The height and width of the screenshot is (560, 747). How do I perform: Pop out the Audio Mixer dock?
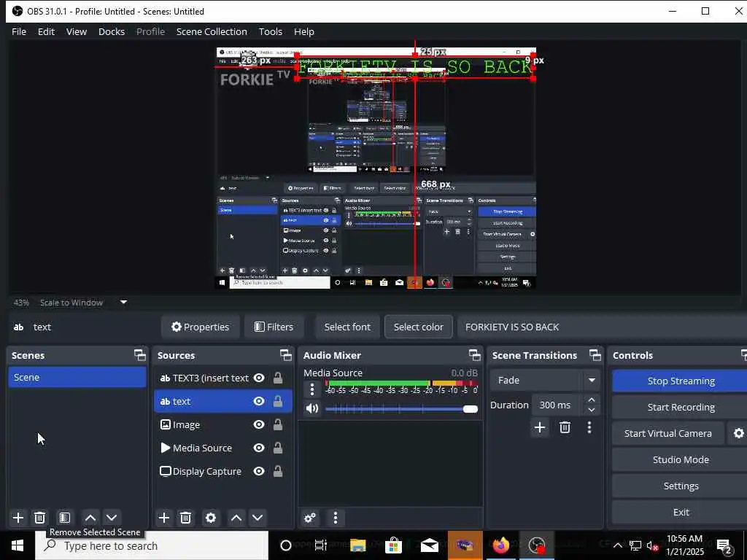pos(474,355)
